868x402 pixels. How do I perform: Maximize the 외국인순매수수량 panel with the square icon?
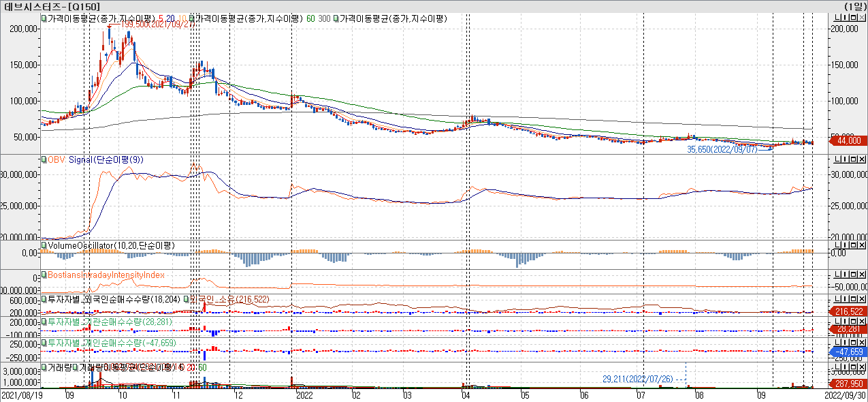click(853, 298)
